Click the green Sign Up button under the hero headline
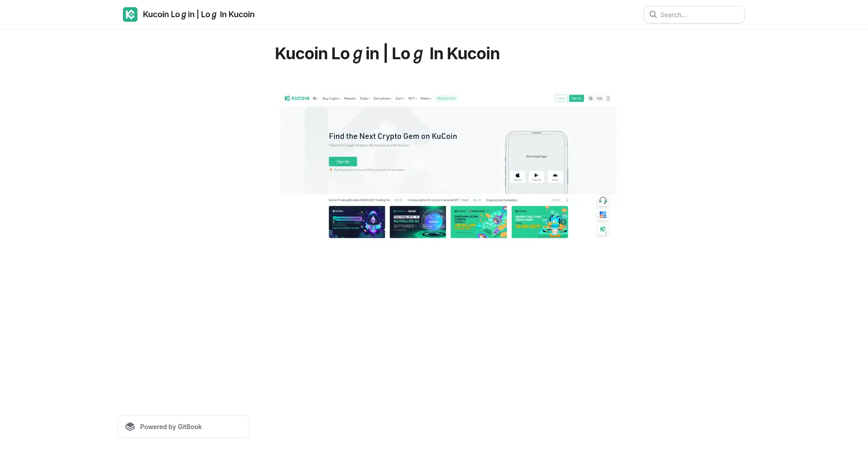This screenshot has height=449, width=868. [x=343, y=161]
